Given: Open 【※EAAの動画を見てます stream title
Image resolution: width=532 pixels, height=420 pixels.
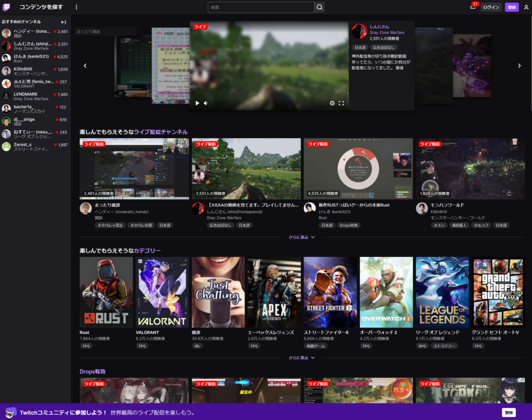Looking at the screenshot, I should 253,205.
